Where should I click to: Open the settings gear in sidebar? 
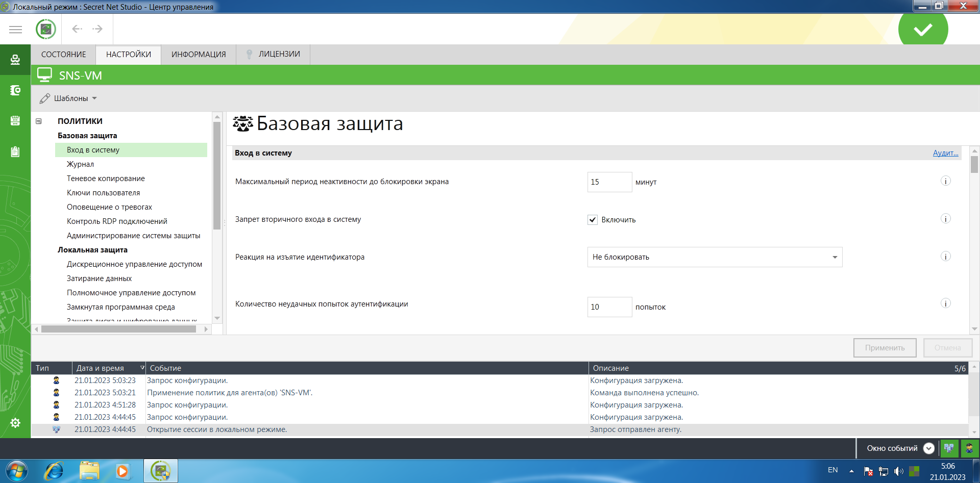pyautogui.click(x=15, y=423)
